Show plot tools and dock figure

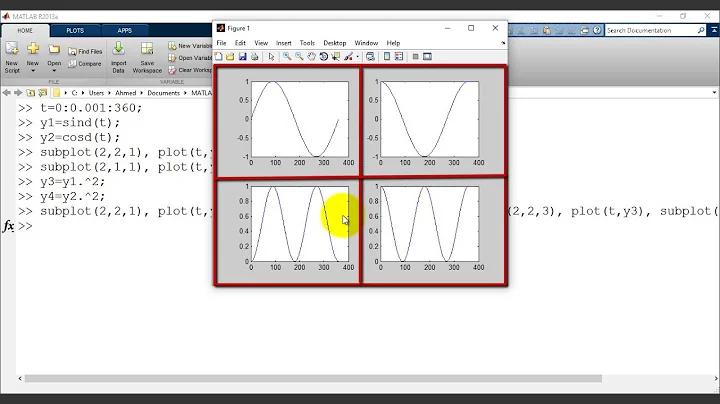[x=427, y=56]
